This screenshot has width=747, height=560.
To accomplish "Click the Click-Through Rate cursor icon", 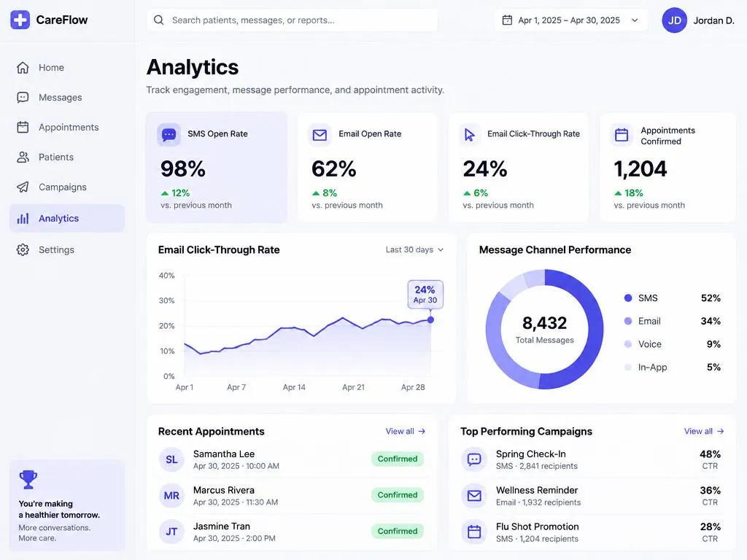I will click(x=470, y=135).
